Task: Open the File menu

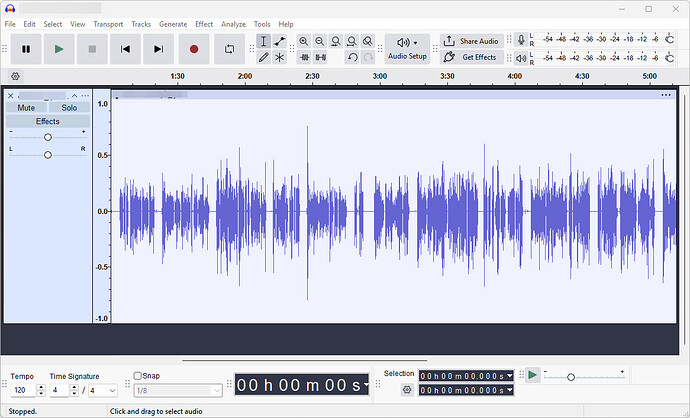Action: tap(10, 24)
